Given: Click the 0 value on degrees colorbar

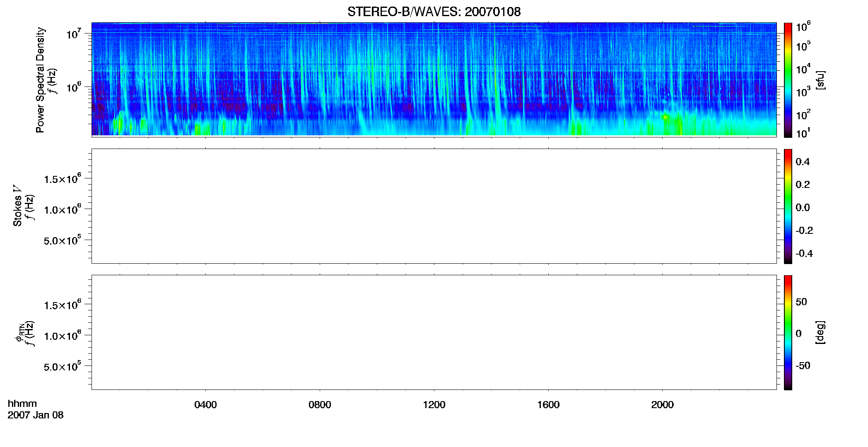Looking at the screenshot, I should coord(798,334).
